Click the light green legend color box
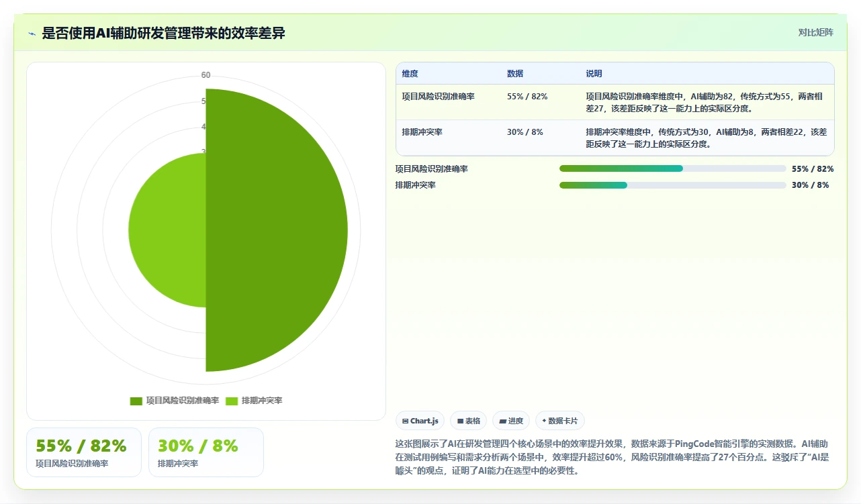 coord(232,401)
